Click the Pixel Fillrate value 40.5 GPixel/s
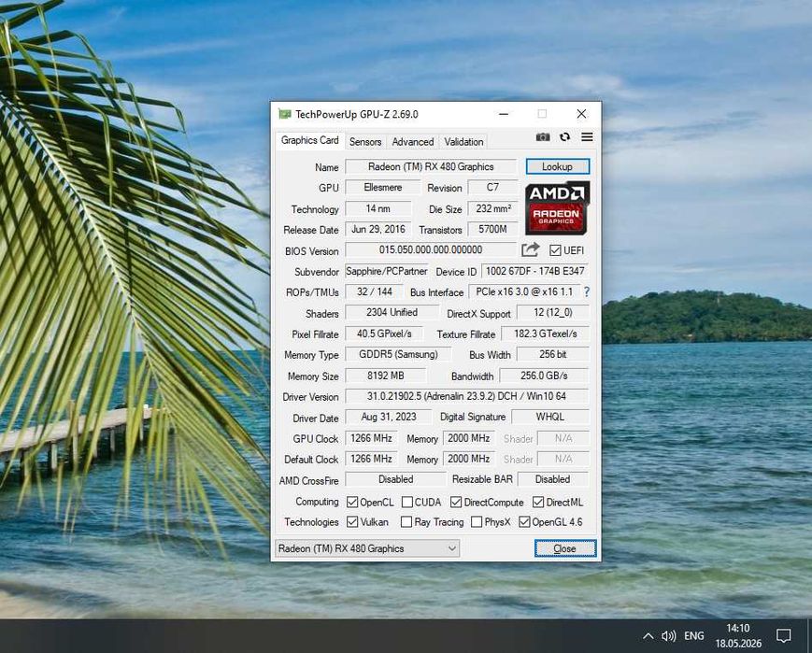 [384, 334]
